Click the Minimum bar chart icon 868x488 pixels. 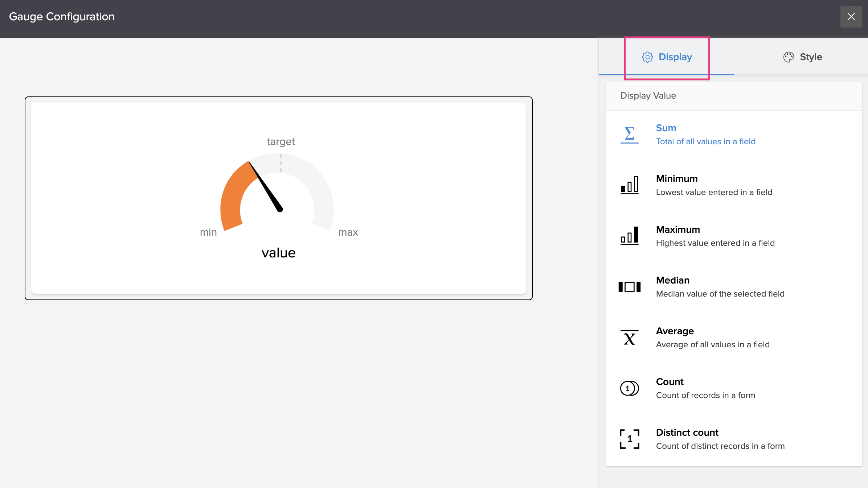point(629,185)
